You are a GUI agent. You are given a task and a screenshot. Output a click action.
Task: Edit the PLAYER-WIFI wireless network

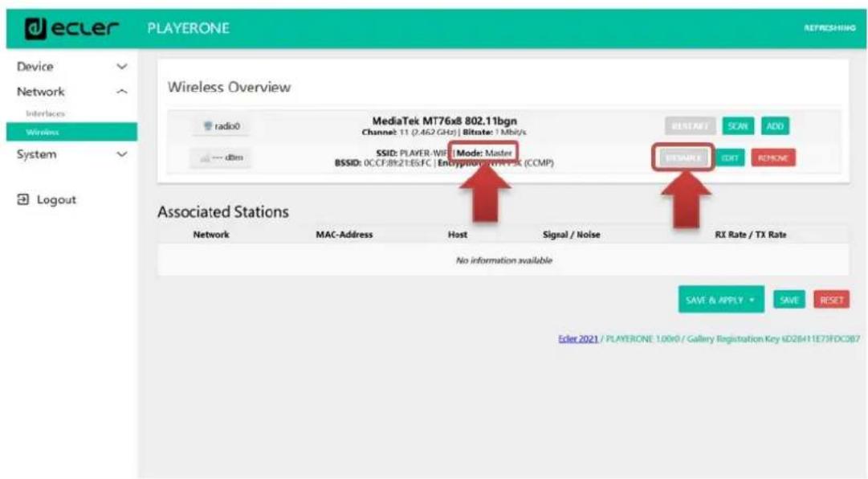tap(729, 158)
